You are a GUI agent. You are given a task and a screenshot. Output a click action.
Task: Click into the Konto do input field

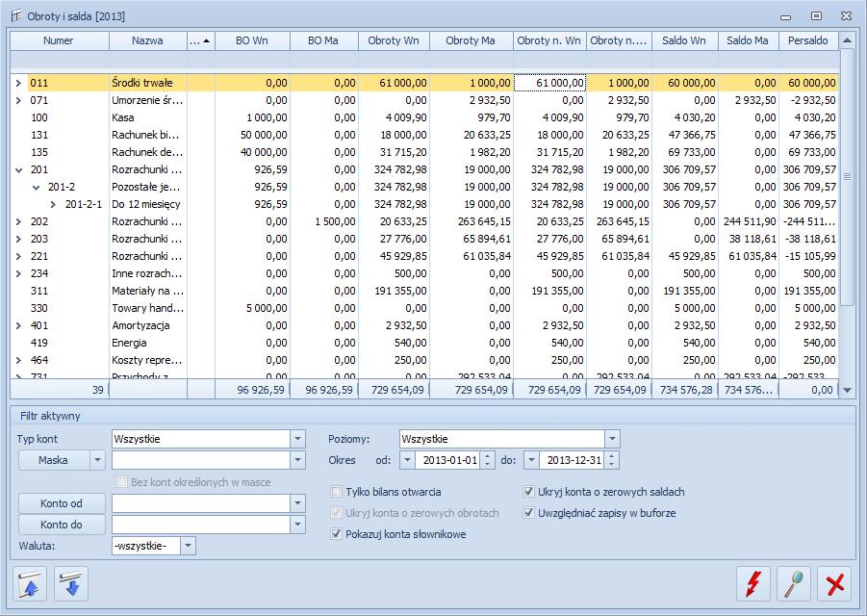pyautogui.click(x=201, y=525)
